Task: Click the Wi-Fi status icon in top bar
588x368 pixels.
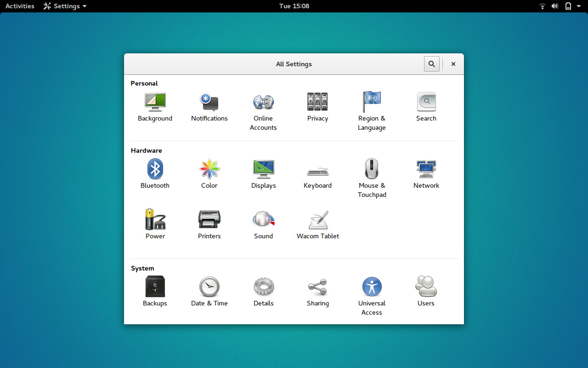Action: coord(543,6)
